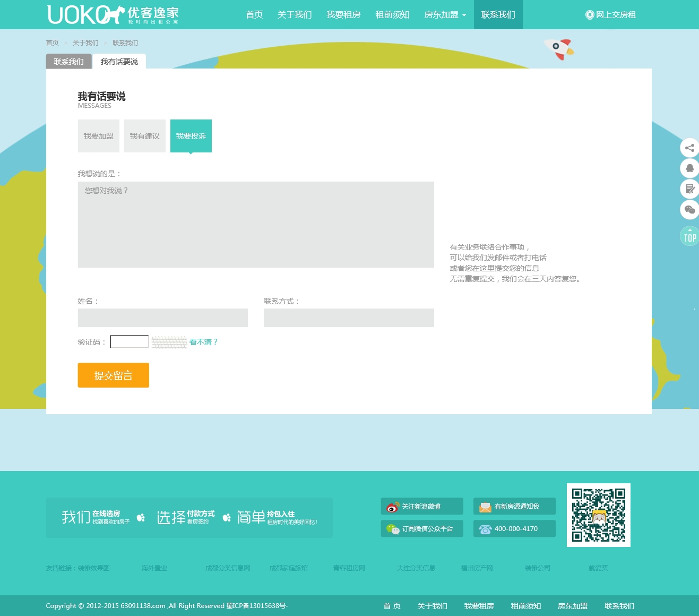Open friend link 成都家庭旅馆

coord(288,568)
